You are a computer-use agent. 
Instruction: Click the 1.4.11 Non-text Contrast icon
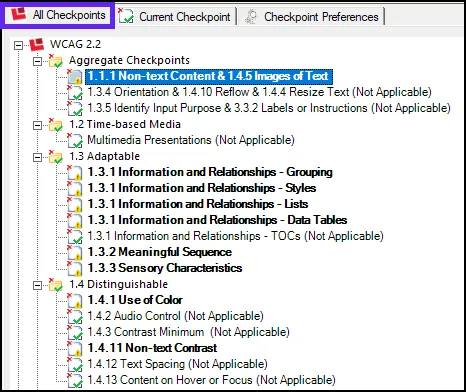coord(75,348)
